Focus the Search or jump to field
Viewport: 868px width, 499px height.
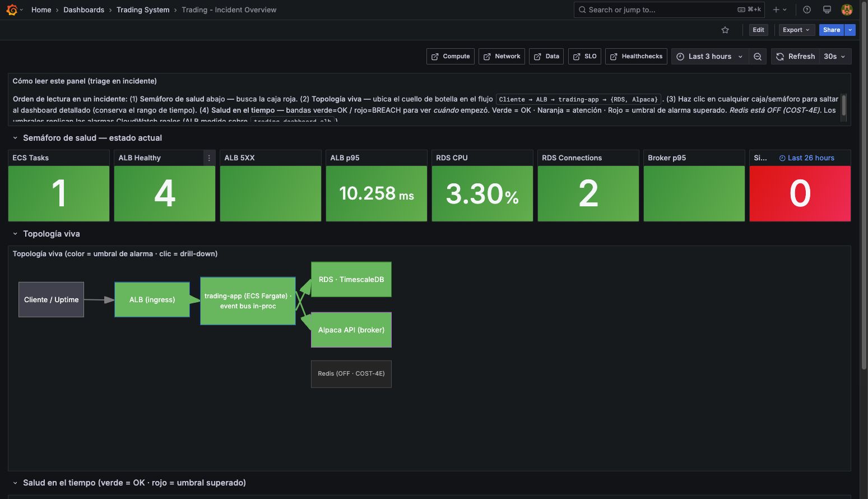(x=670, y=10)
